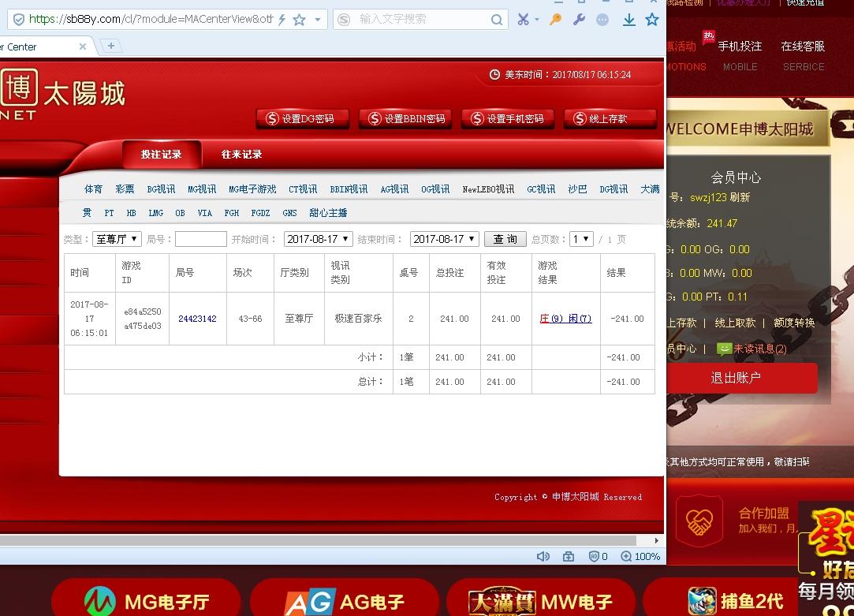Click the scissors screenshot icon

(x=523, y=18)
